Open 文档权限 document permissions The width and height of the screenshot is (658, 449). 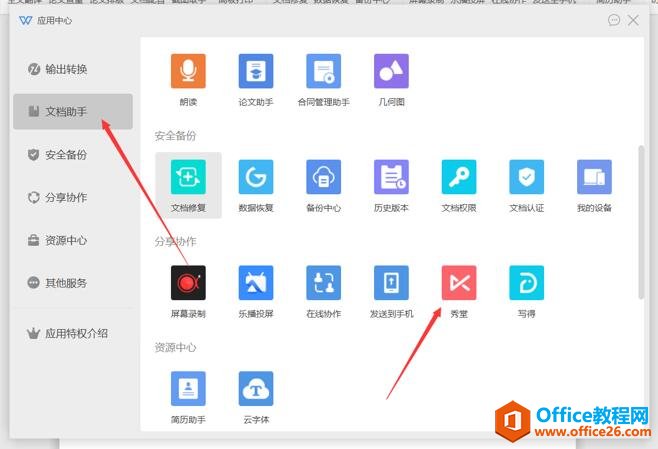coord(459,177)
